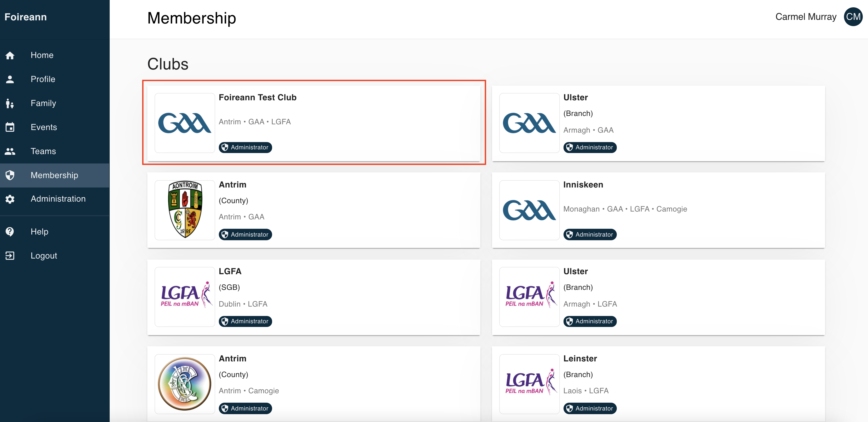Go to the Teams menu item
The height and width of the screenshot is (422, 868).
click(x=55, y=151)
